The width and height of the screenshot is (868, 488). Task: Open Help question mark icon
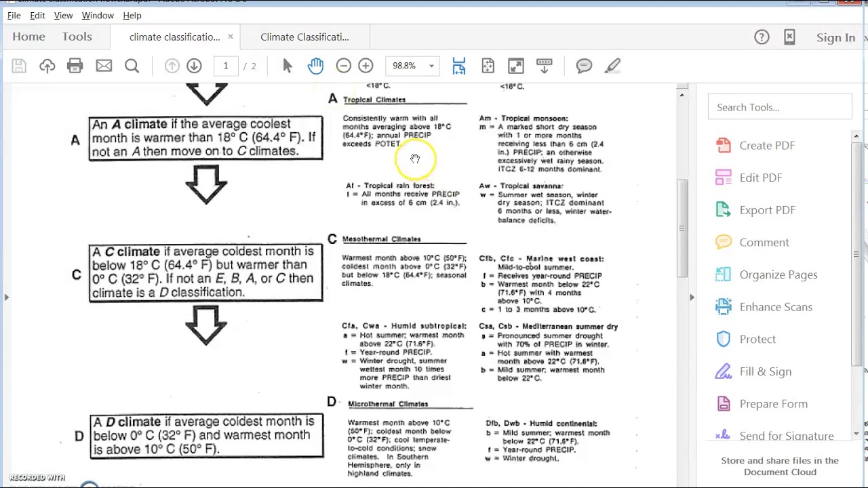click(x=762, y=37)
